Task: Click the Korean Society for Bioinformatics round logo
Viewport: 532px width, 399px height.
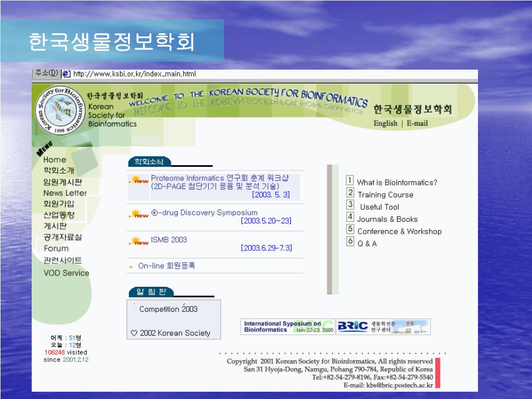Action: (x=60, y=110)
